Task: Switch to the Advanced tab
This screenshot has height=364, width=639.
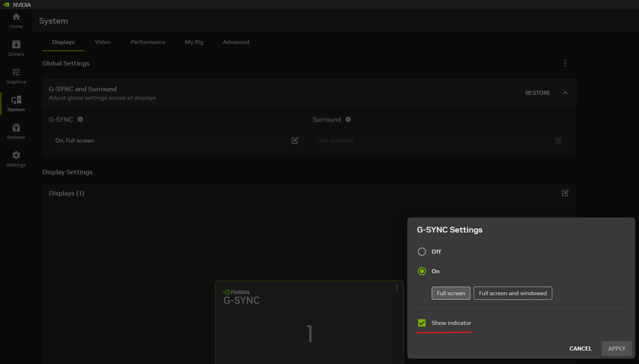Action: click(x=236, y=42)
